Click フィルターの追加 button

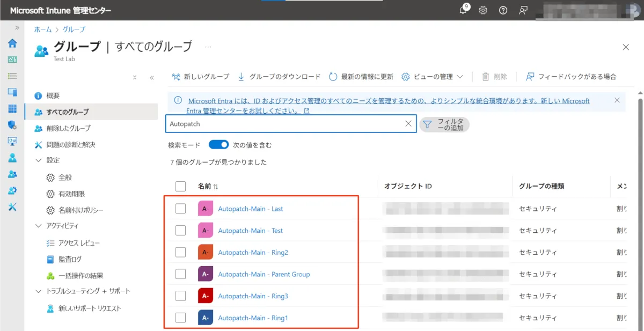tap(444, 124)
